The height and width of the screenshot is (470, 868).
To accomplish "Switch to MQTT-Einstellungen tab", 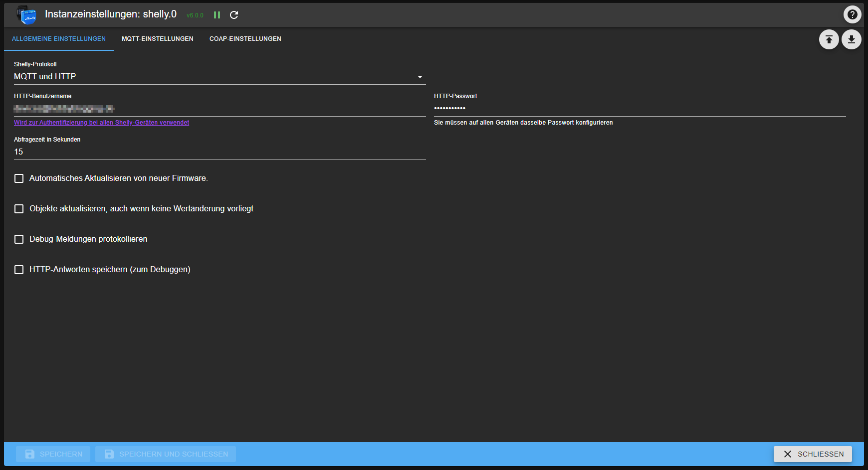I will [x=157, y=39].
